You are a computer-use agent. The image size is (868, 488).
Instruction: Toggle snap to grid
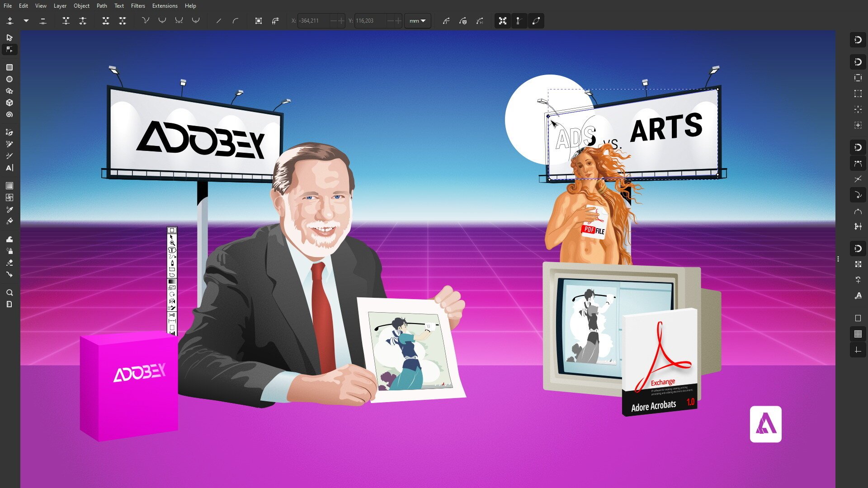(x=858, y=334)
